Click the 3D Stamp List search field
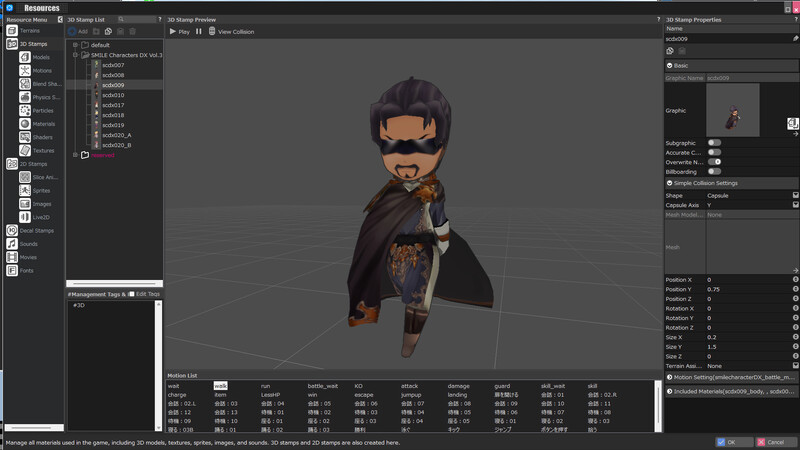The height and width of the screenshot is (450, 800). [136, 19]
